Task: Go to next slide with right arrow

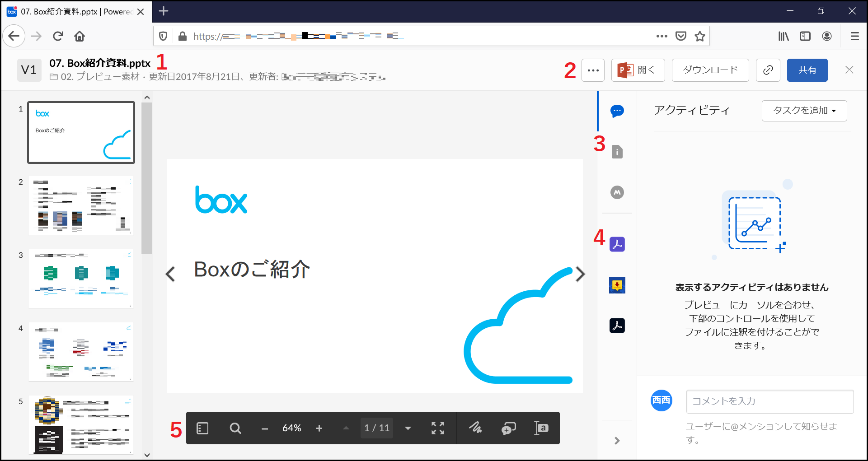Action: pyautogui.click(x=581, y=274)
